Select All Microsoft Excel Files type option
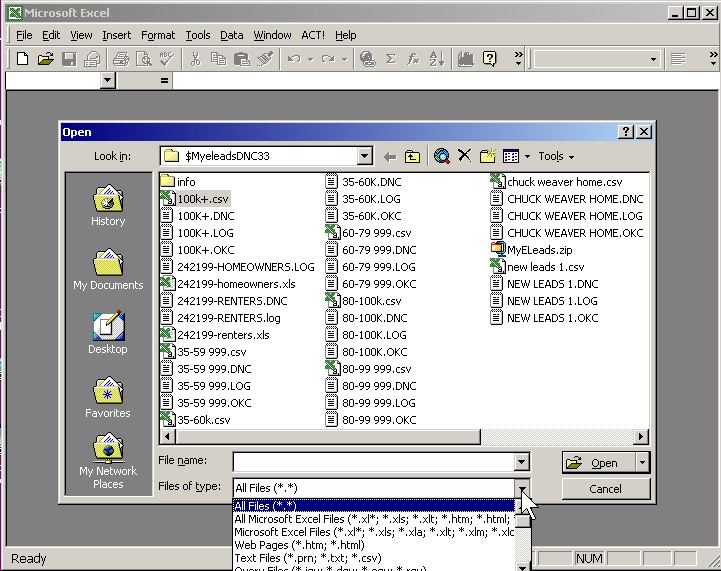The width and height of the screenshot is (721, 571). coord(374,519)
